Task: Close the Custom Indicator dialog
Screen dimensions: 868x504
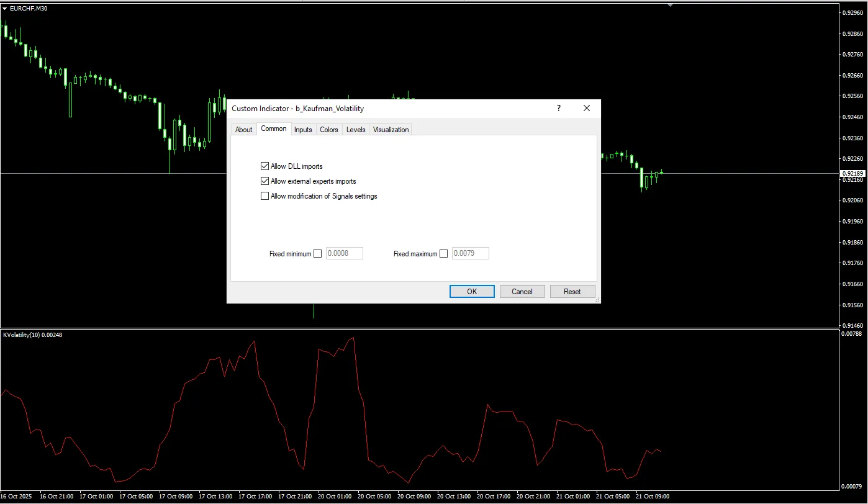Action: coord(587,108)
